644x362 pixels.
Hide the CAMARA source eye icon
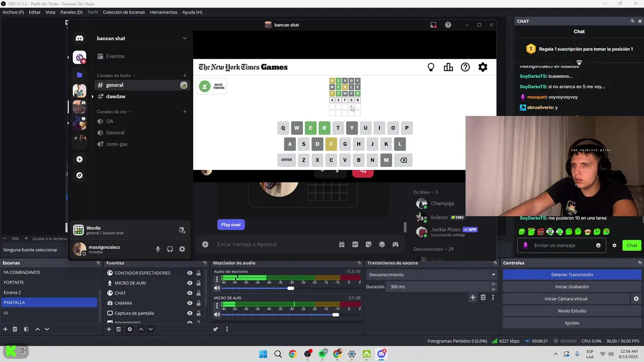pyautogui.click(x=190, y=303)
